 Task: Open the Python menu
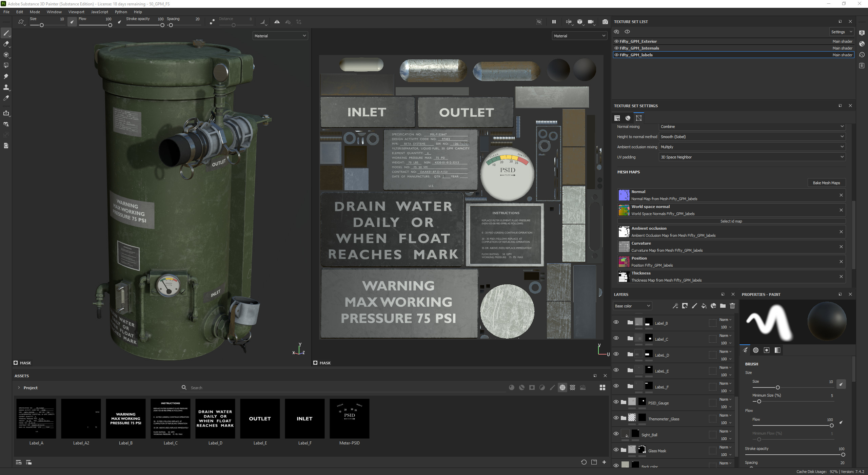(121, 12)
